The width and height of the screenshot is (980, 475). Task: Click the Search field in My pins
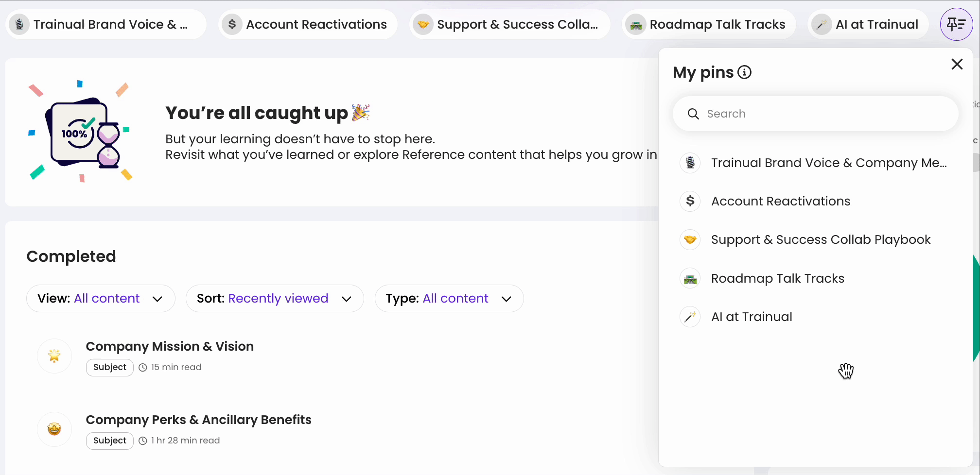(822, 114)
